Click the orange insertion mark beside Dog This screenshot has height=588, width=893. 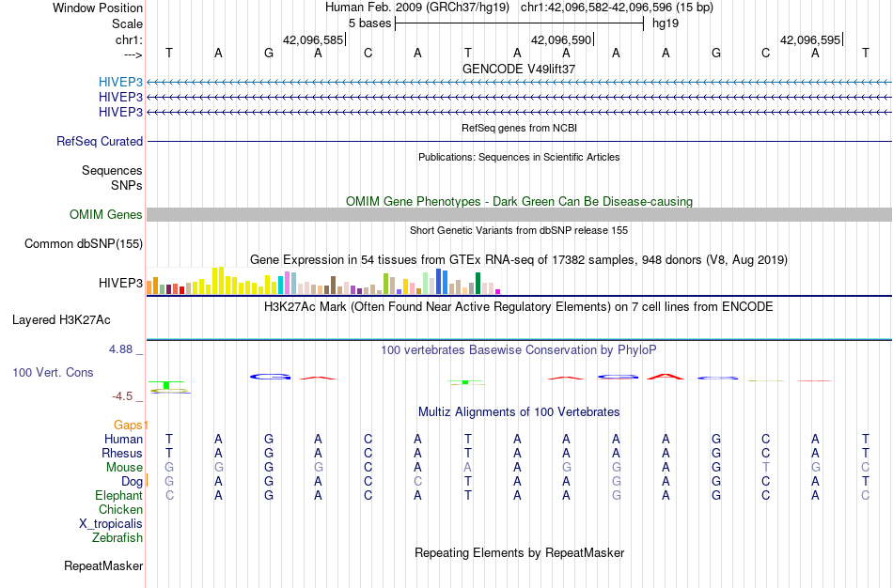147,480
